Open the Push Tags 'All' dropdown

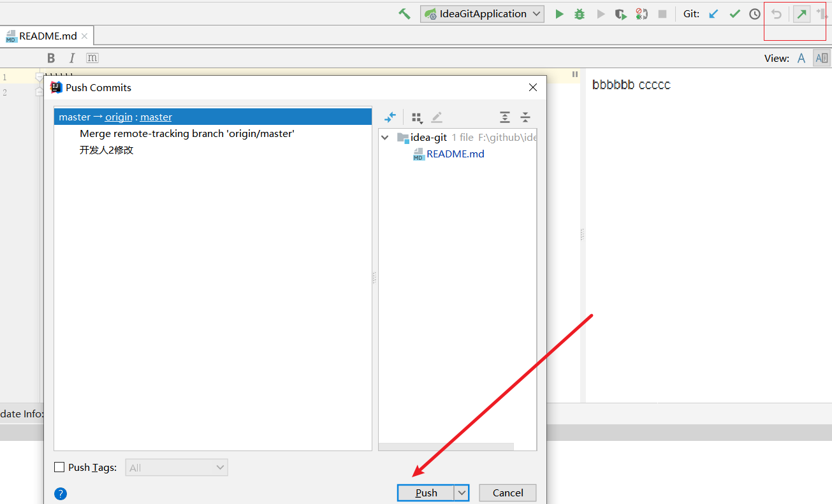[x=177, y=468]
